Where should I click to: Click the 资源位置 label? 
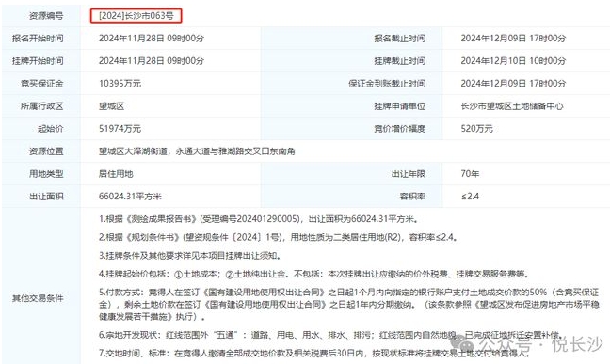tap(46, 151)
